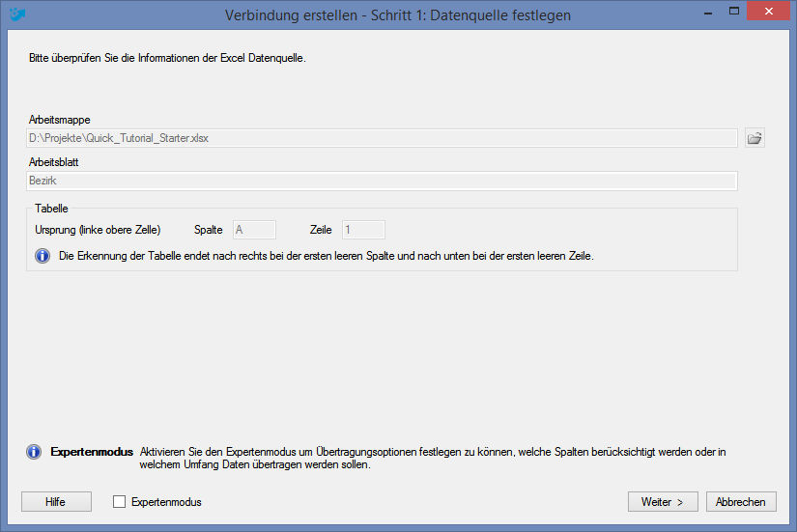Click the 'Ursprung (linke obere Zelle)' label
The image size is (797, 532).
(x=98, y=230)
